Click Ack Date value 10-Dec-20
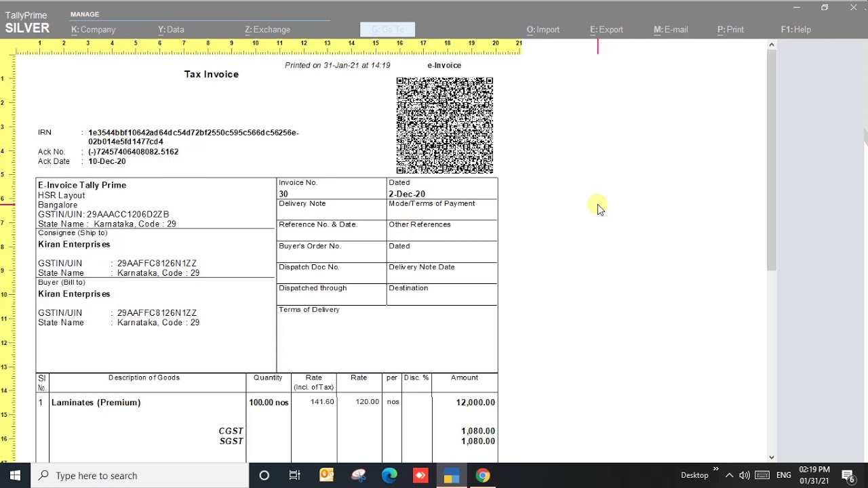Screen dimensions: 868x488 coord(106,161)
